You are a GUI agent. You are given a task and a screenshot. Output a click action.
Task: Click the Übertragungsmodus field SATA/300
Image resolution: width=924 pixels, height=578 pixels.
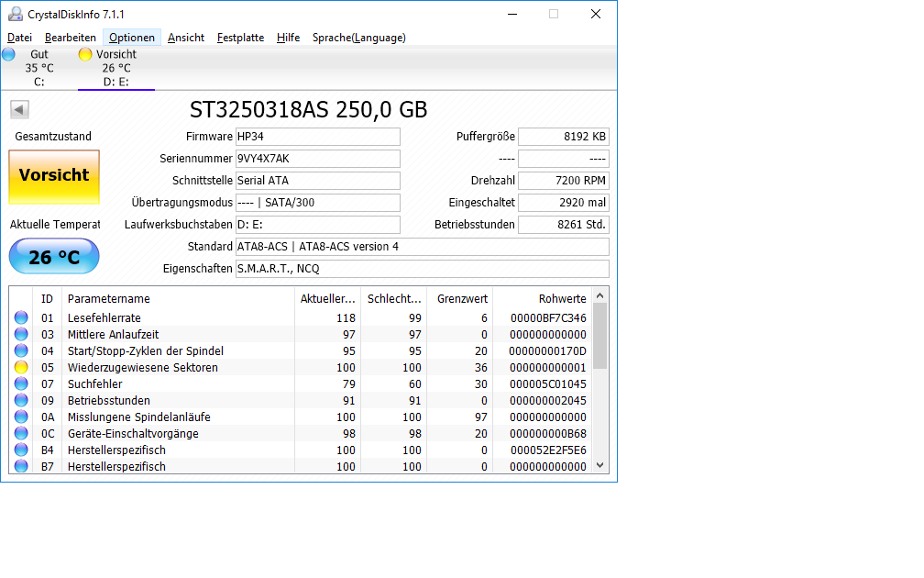317,203
